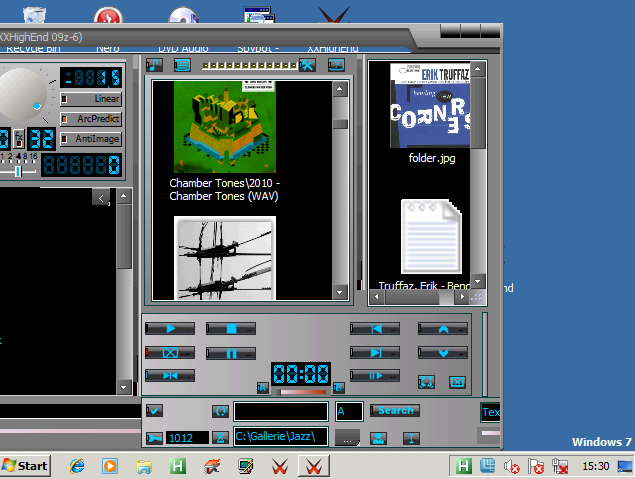Click the hourglass icon button

[220, 438]
